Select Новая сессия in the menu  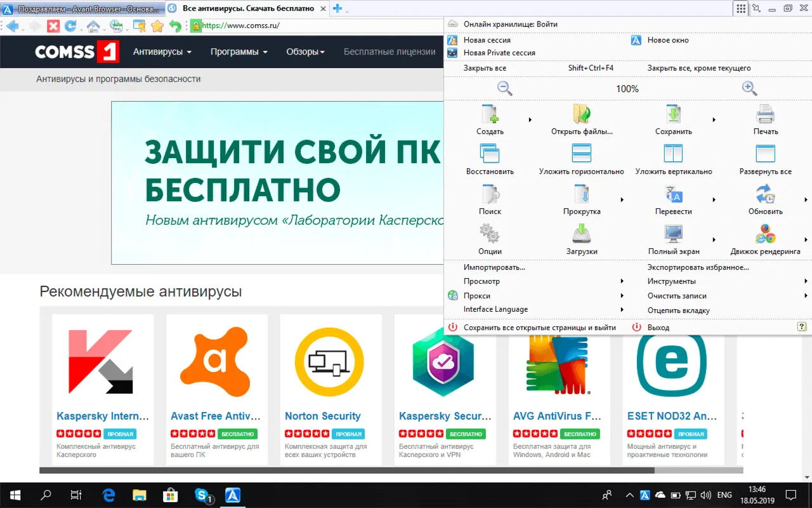[x=487, y=40]
